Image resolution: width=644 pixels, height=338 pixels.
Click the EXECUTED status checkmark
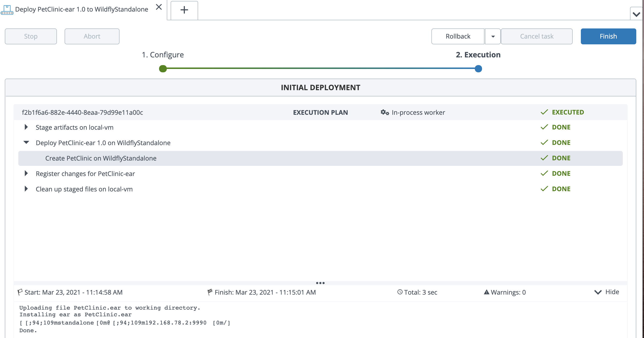544,112
